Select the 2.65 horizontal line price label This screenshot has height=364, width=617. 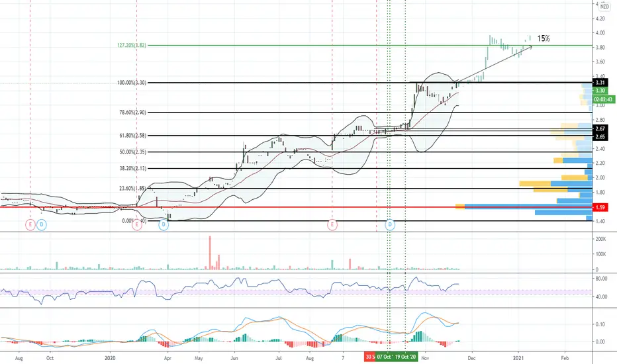point(600,136)
